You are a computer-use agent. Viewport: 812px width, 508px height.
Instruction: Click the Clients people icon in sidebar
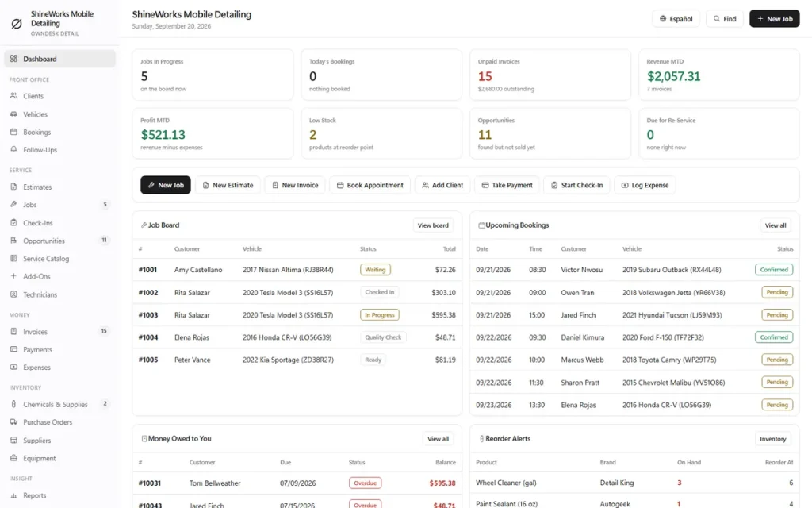(14, 96)
